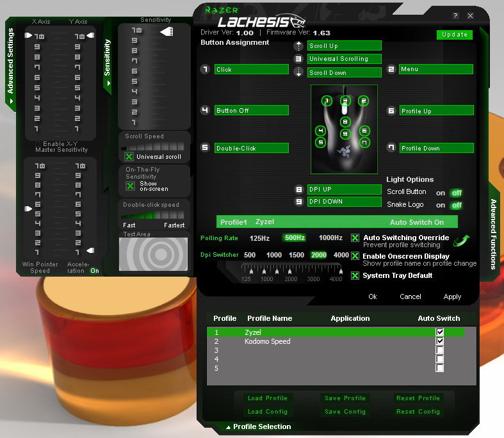Open the button 1 Click assignment dropdown

pos(251,69)
